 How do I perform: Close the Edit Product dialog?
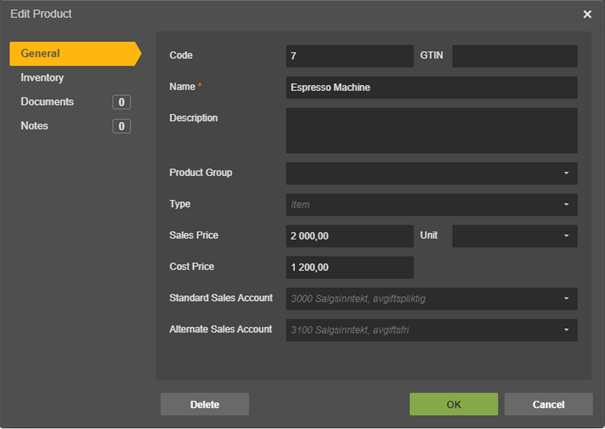pos(587,14)
